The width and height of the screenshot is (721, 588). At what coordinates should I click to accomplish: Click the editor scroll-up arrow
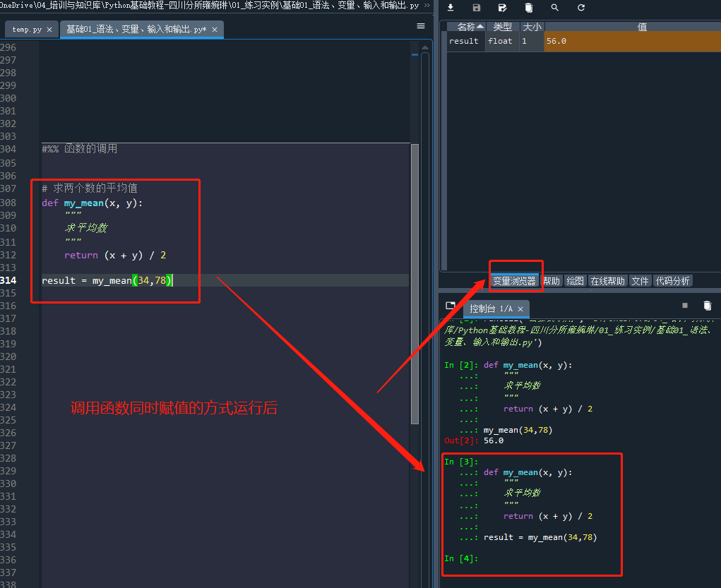(425, 47)
